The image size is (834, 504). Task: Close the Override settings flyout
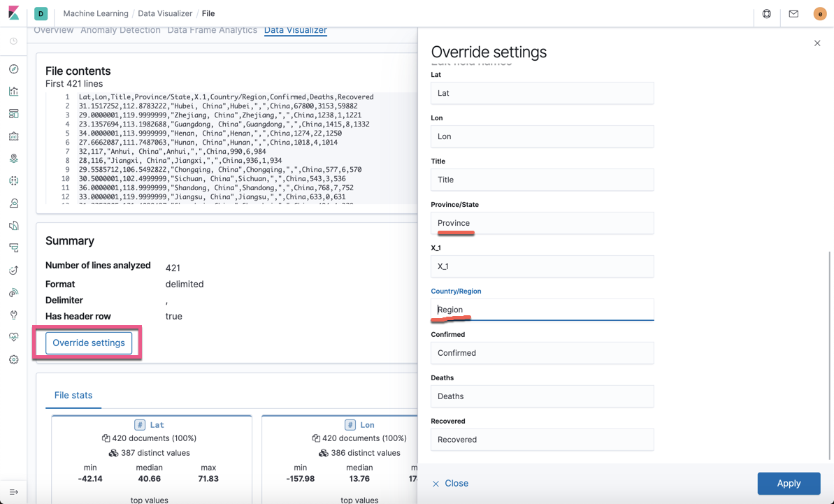tap(817, 43)
